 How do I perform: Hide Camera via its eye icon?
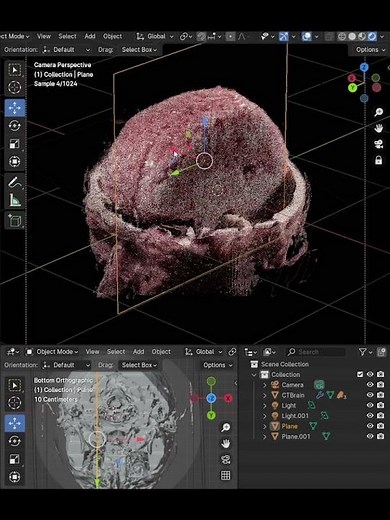point(370,385)
